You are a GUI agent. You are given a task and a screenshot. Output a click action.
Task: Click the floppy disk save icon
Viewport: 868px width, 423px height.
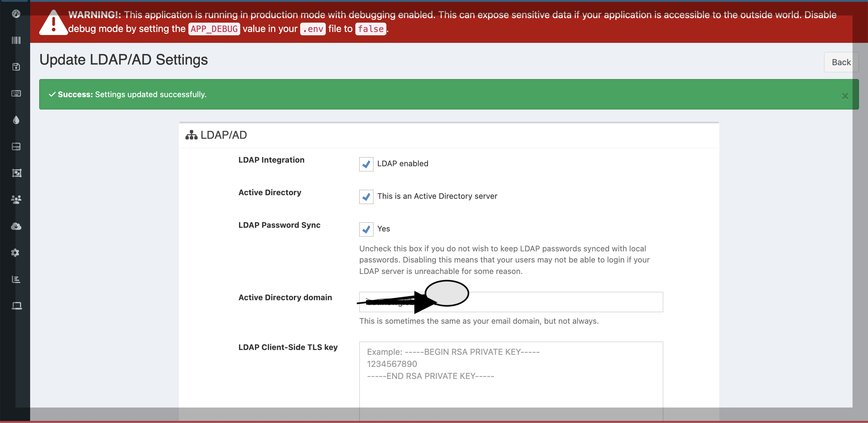tap(16, 67)
